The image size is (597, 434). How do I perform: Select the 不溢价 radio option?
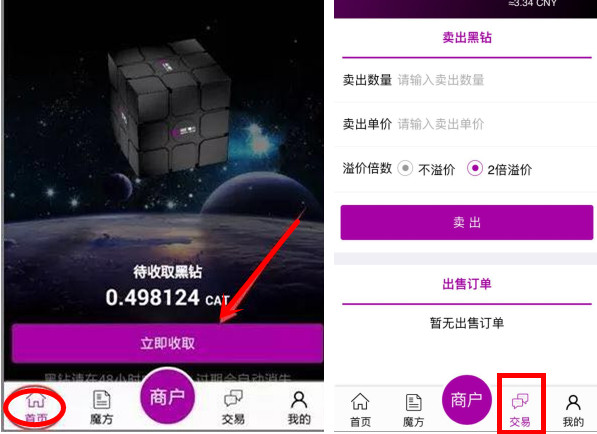click(426, 169)
